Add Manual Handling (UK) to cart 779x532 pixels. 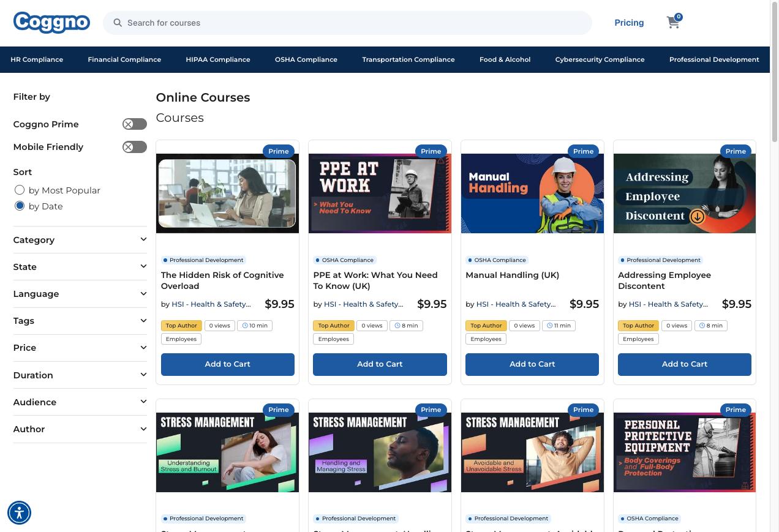[x=532, y=364]
